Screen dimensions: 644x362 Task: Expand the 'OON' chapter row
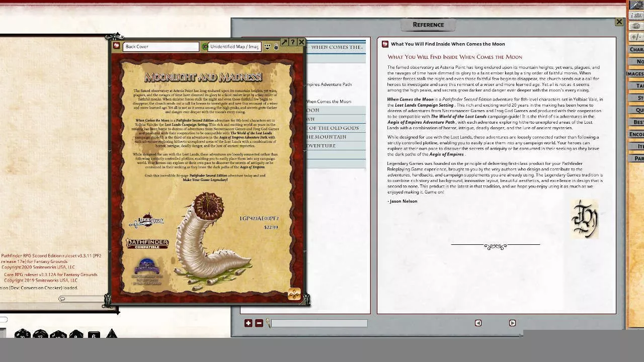[x=336, y=110]
